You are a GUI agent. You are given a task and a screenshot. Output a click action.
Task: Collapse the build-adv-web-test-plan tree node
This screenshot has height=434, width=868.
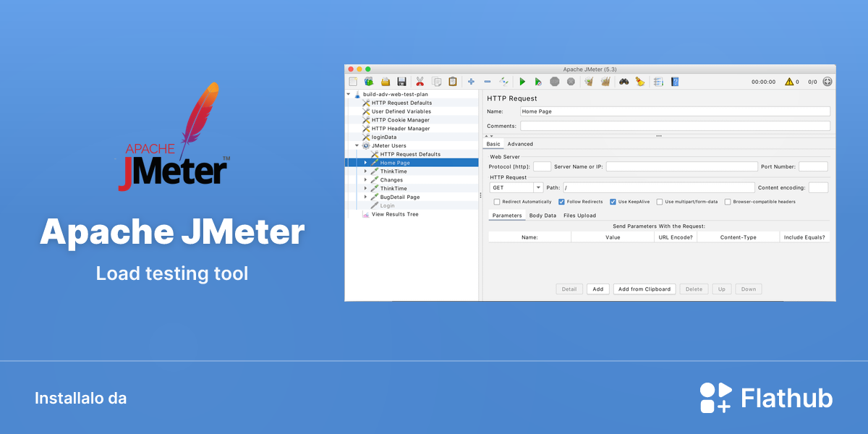point(348,94)
